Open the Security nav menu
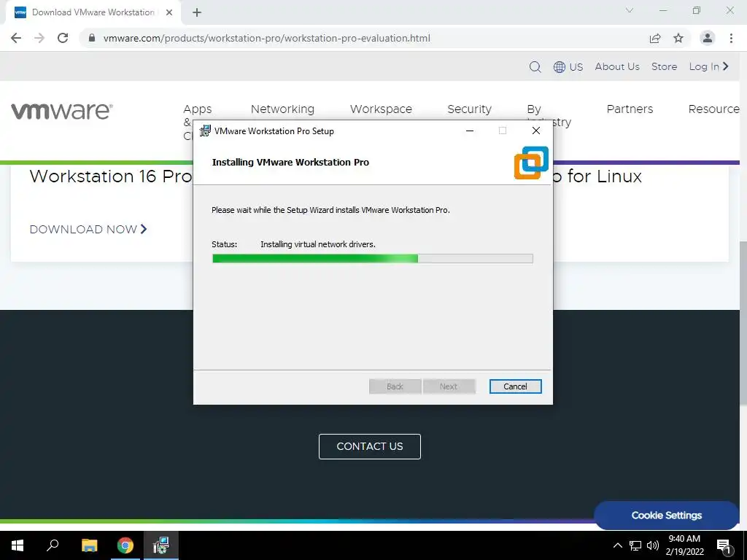The image size is (747, 560). 469,109
